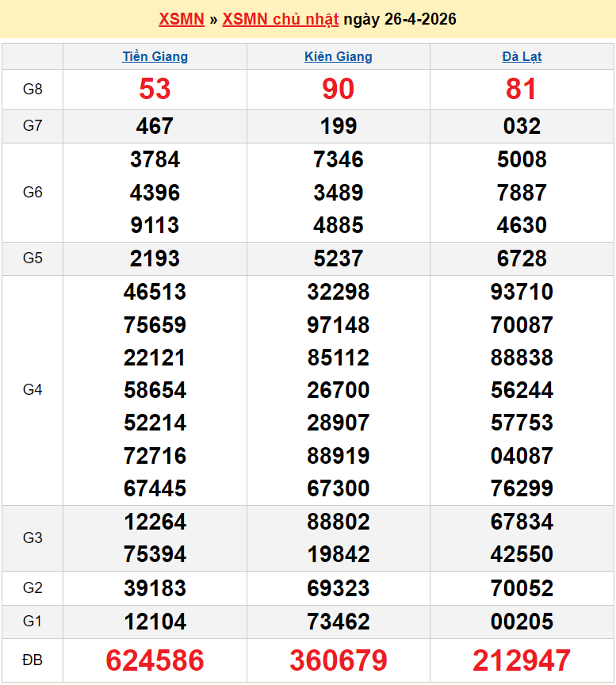
Task: Select Kiên Giang G8 number 90
Action: (x=339, y=89)
